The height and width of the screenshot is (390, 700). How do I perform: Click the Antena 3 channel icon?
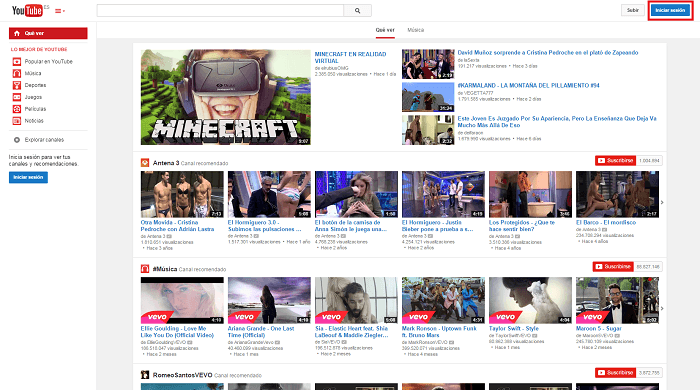pyautogui.click(x=145, y=163)
